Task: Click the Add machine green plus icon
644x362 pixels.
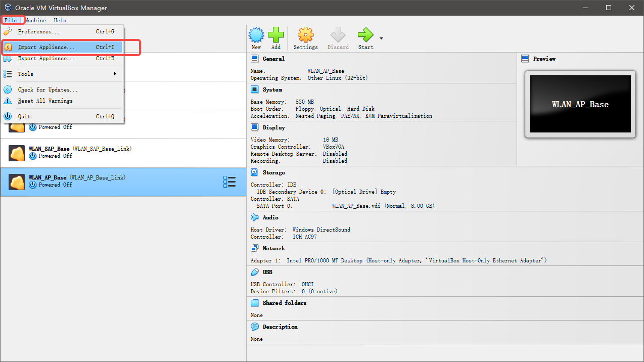Action: (275, 35)
